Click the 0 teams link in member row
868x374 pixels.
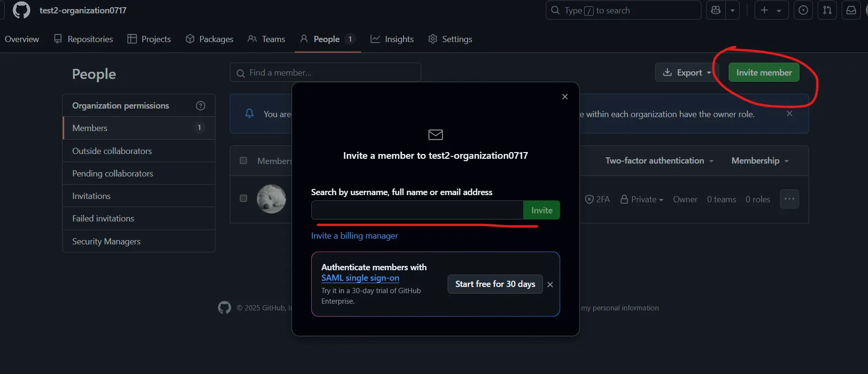tap(721, 199)
